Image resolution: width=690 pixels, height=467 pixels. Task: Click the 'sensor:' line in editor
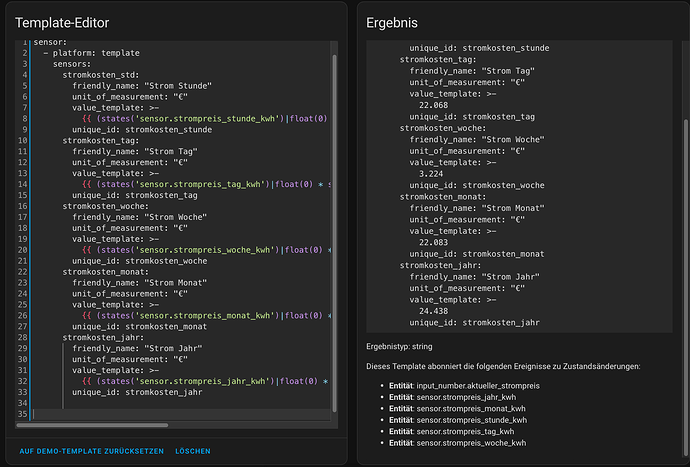(x=50, y=42)
